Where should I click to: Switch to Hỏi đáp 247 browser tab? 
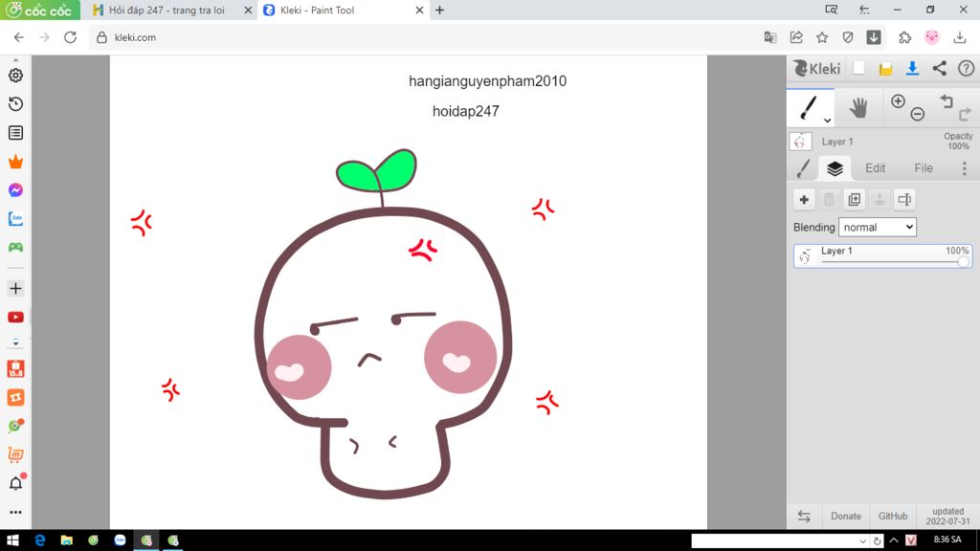tap(167, 10)
